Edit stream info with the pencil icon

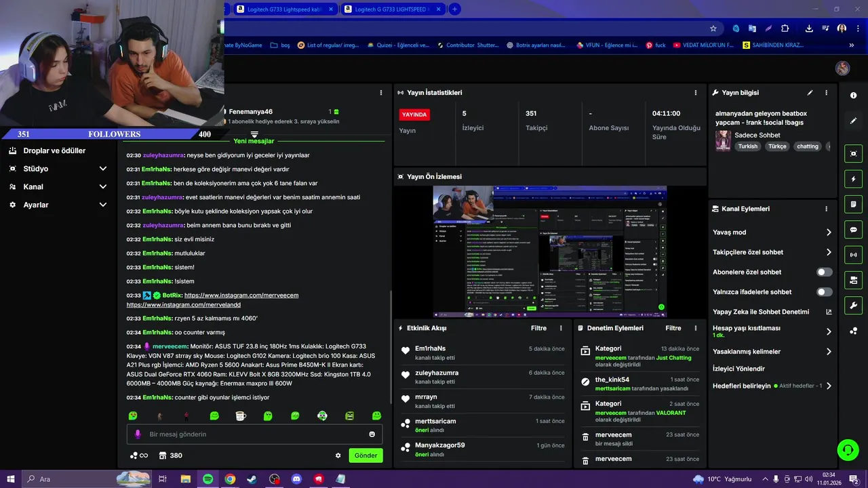pyautogui.click(x=810, y=93)
